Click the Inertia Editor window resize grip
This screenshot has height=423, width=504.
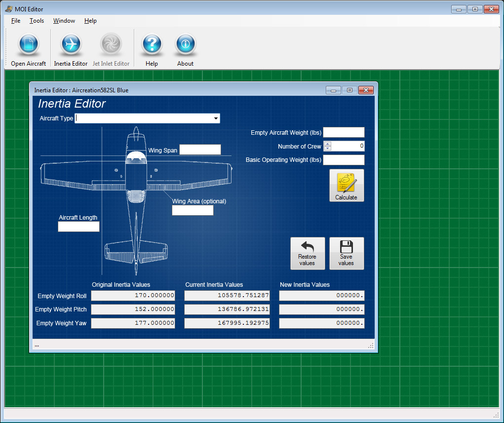pyautogui.click(x=371, y=346)
